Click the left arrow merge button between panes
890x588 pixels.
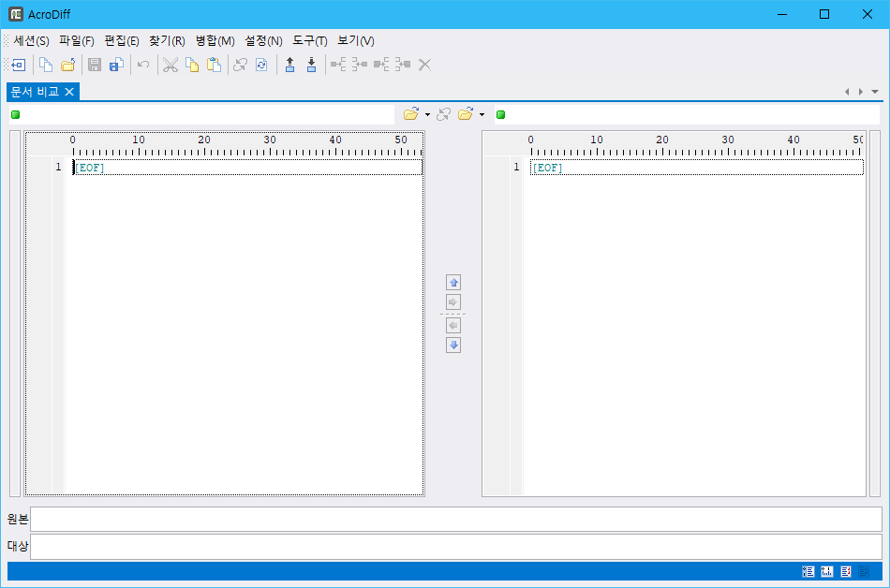453,326
